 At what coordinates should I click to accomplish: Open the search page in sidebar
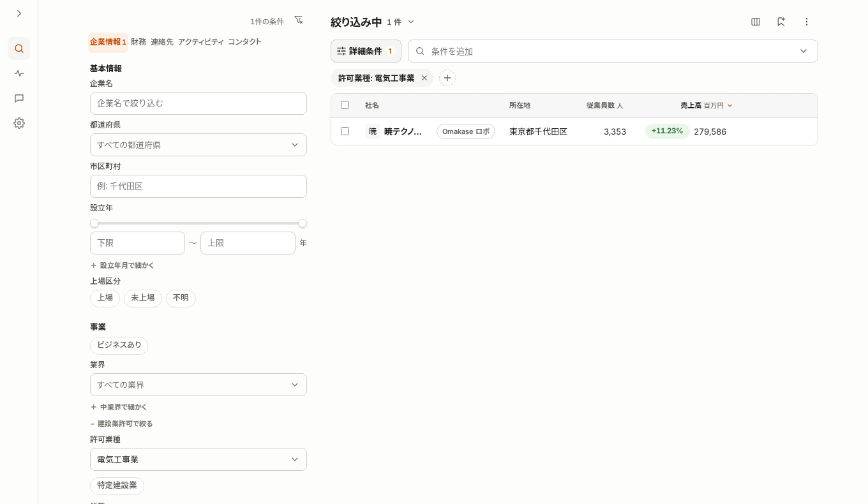pos(19,48)
